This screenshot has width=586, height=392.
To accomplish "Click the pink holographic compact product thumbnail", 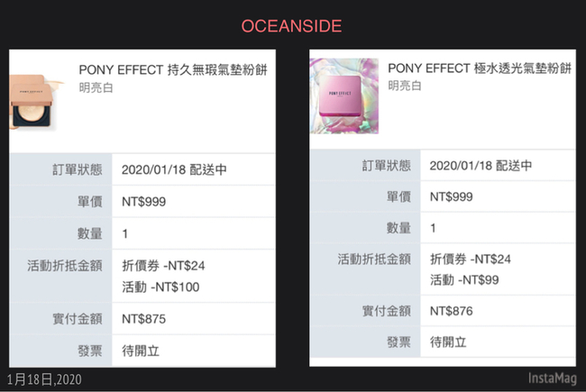I will point(344,96).
